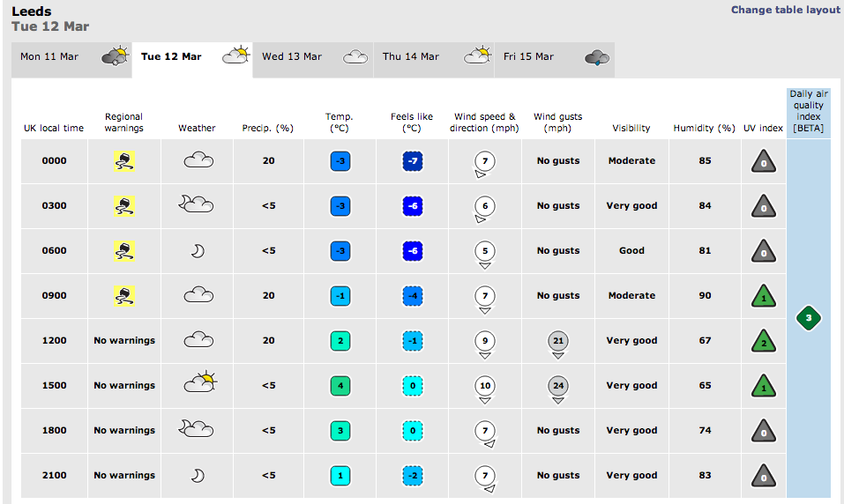Click the cloudy weather icon at 0900
This screenshot has width=844, height=504.
pyautogui.click(x=198, y=295)
